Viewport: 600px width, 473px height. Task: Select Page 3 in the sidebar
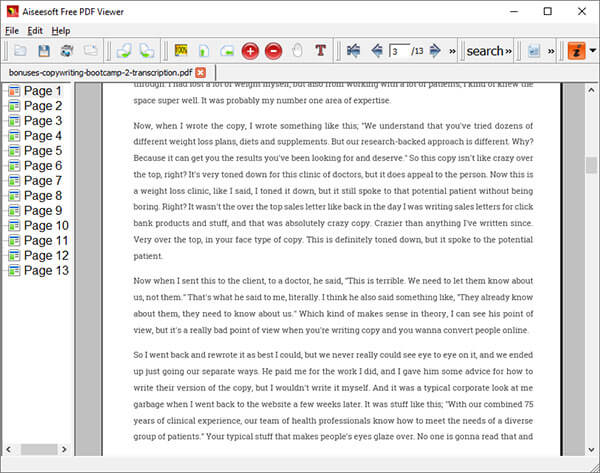pyautogui.click(x=43, y=121)
